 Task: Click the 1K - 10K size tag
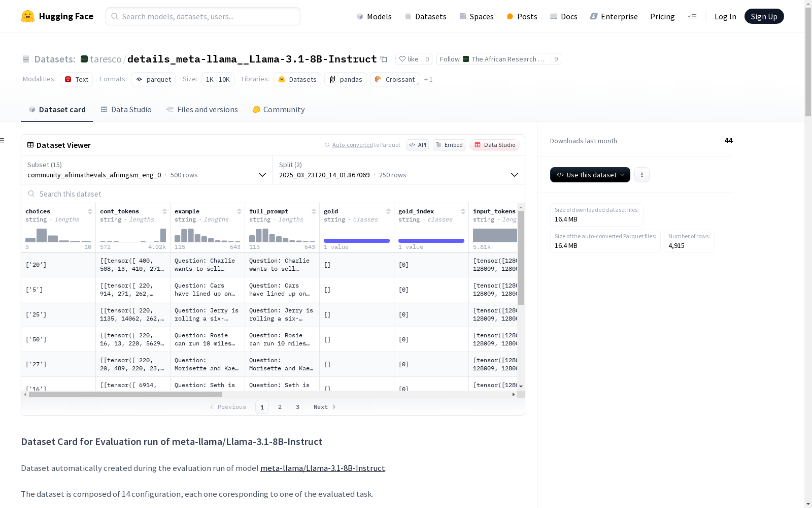click(218, 79)
